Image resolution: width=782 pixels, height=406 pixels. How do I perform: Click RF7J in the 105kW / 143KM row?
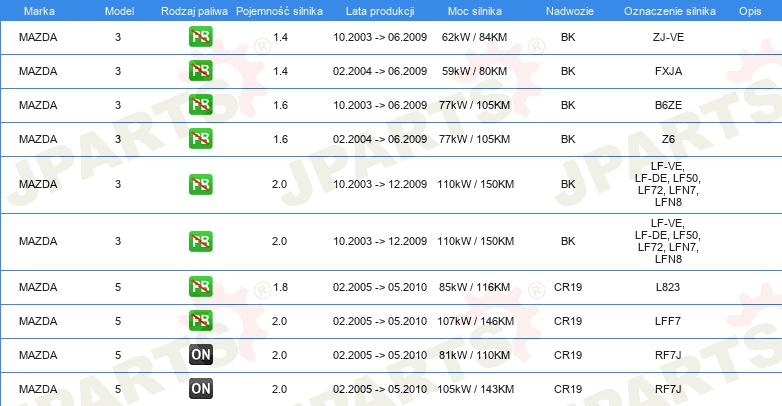pyautogui.click(x=668, y=389)
